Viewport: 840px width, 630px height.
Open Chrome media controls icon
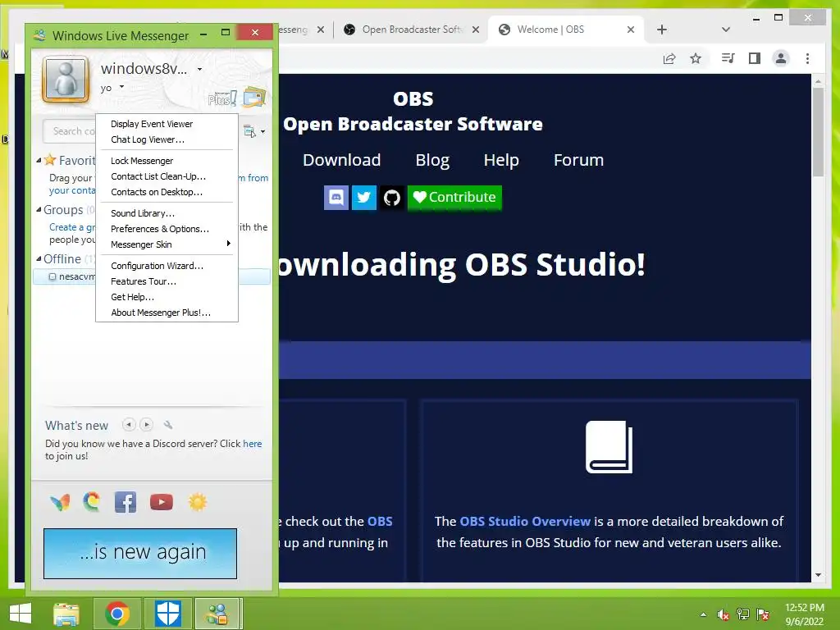pyautogui.click(x=728, y=58)
